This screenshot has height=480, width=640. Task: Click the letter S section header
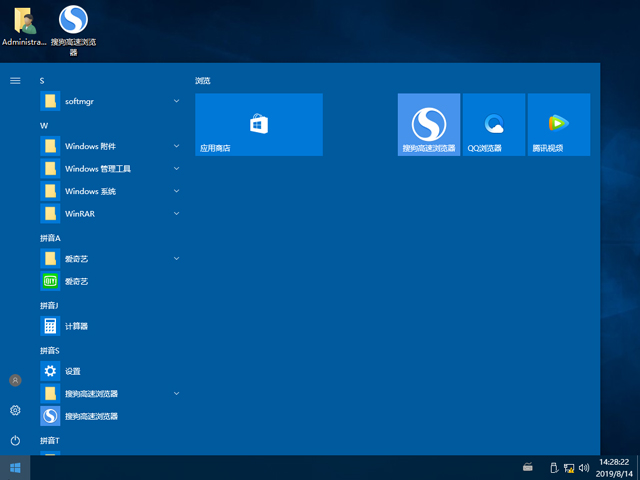coord(42,81)
